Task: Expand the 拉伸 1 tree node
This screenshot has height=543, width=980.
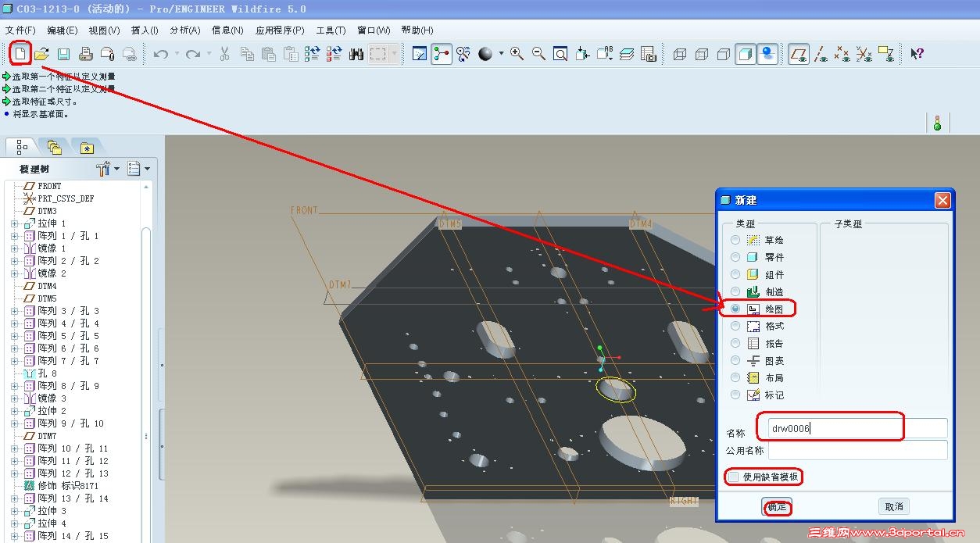Action: point(14,223)
